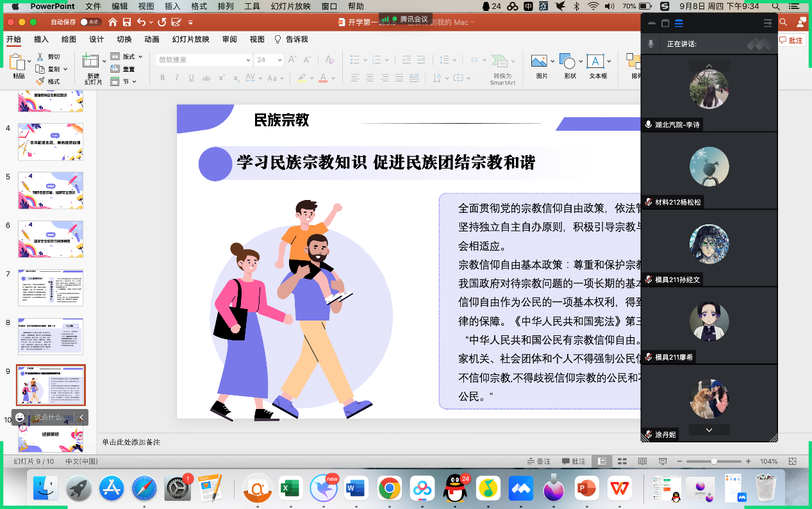Open the 幻灯片放映 menu in menu bar
This screenshot has width=812, height=509.
point(290,6)
